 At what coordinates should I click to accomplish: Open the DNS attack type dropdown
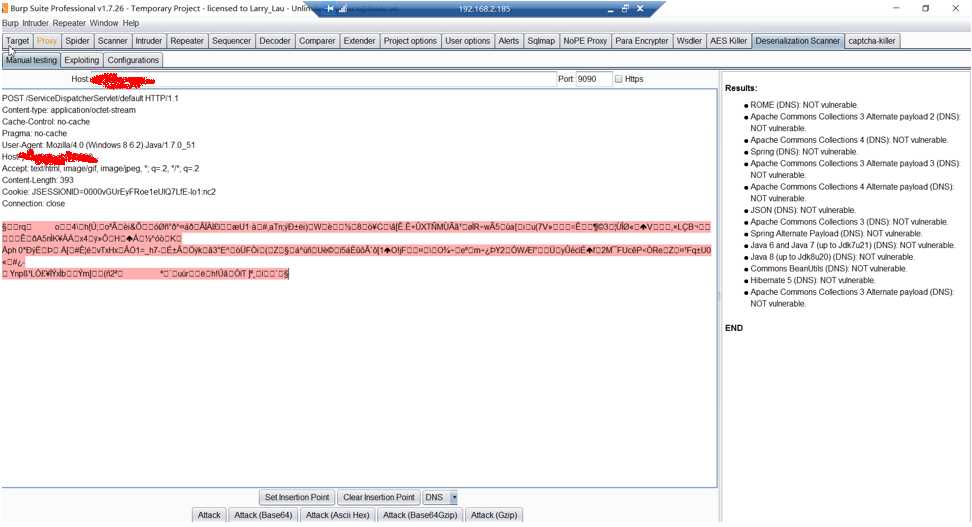tap(454, 497)
